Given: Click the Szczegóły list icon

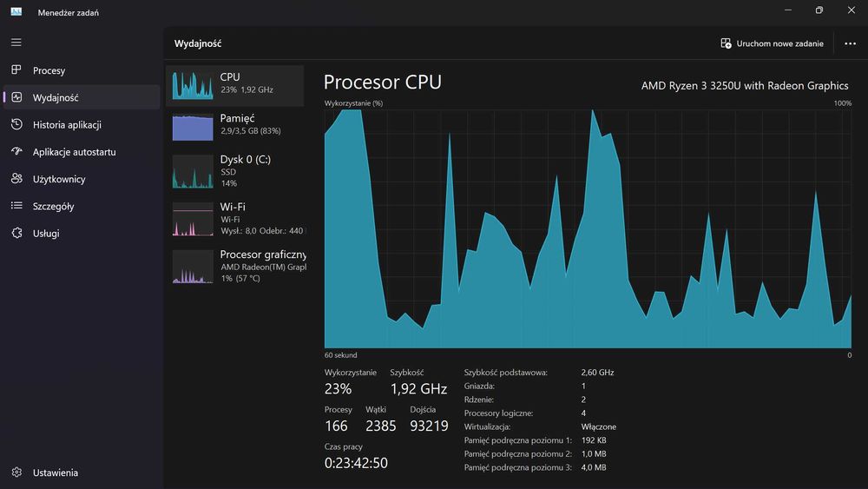Looking at the screenshot, I should (x=16, y=206).
